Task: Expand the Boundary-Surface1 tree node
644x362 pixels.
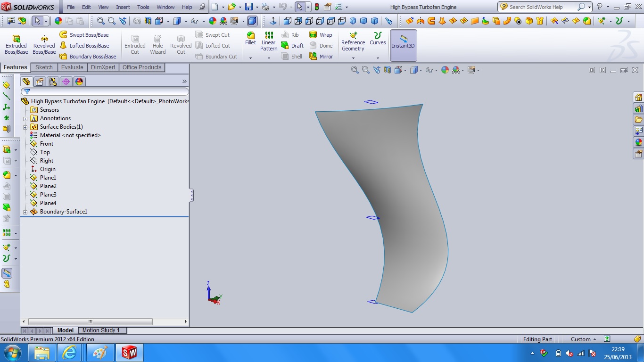Action: pos(25,212)
